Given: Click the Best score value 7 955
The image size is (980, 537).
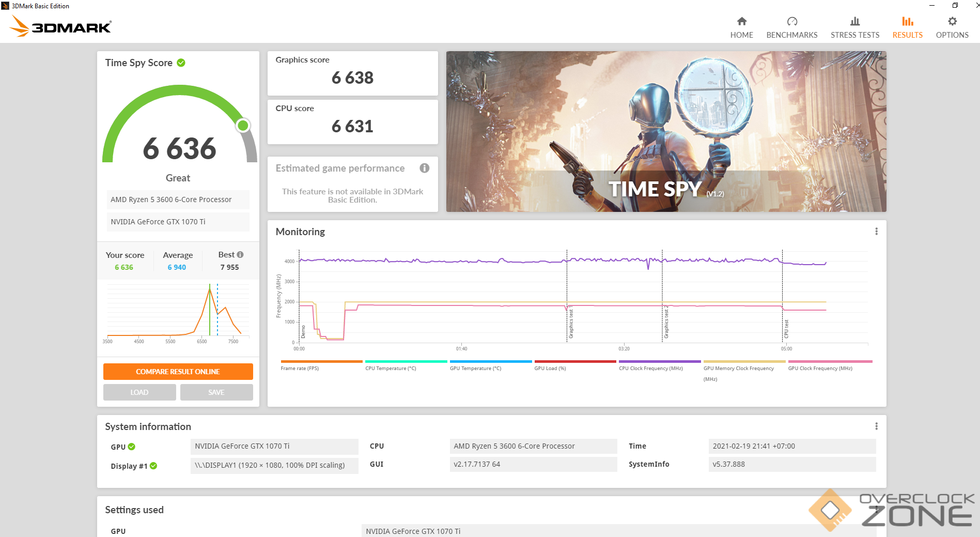Looking at the screenshot, I should click(x=229, y=267).
